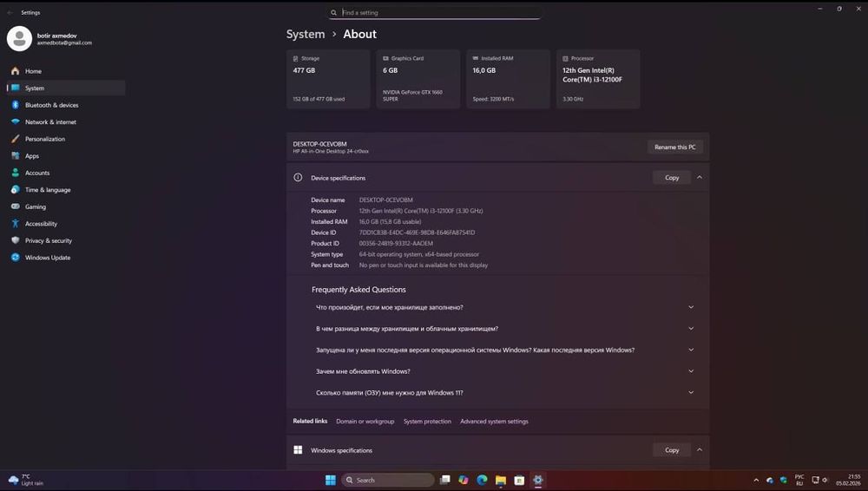
Task: Open the Home page in Settings
Action: click(x=66, y=71)
